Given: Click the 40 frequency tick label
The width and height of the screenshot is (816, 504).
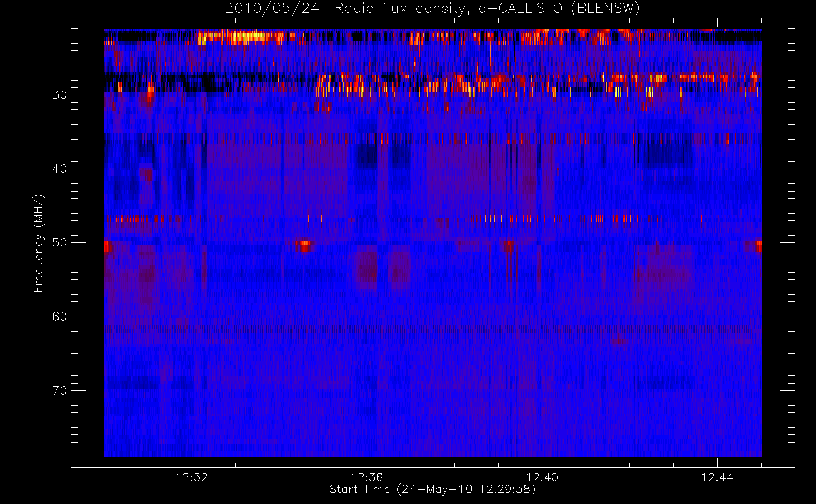Looking at the screenshot, I should [60, 169].
